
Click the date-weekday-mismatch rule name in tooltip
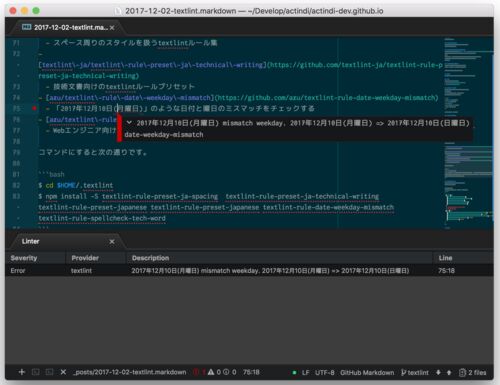tap(164, 134)
